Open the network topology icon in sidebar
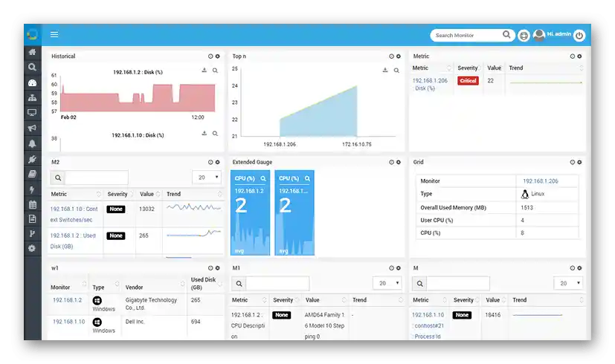The image size is (615, 364). pos(32,97)
